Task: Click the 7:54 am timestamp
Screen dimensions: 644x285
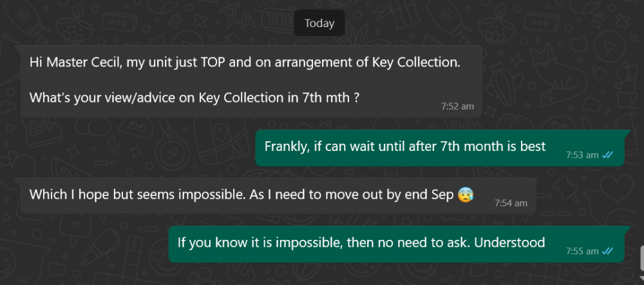Action: click(511, 203)
